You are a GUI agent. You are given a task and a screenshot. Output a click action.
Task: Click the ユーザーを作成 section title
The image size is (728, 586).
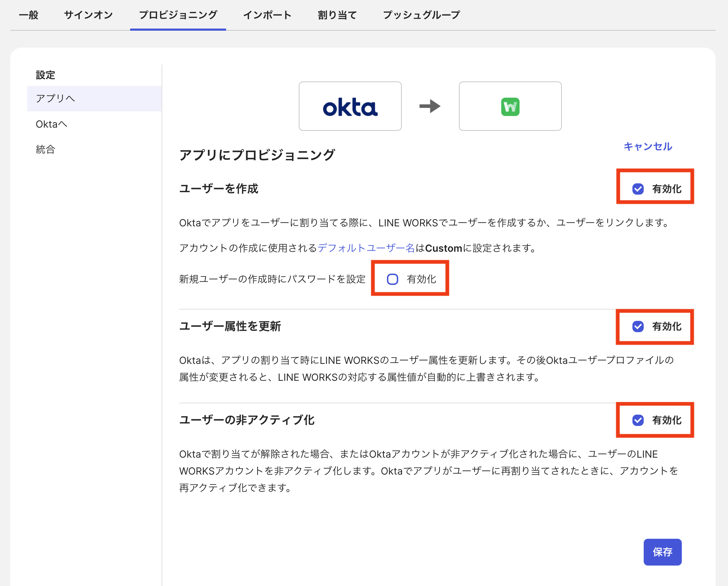tap(219, 189)
